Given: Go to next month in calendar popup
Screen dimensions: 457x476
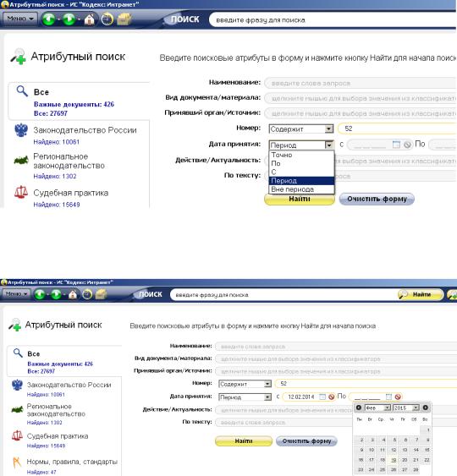Looking at the screenshot, I should point(426,408).
